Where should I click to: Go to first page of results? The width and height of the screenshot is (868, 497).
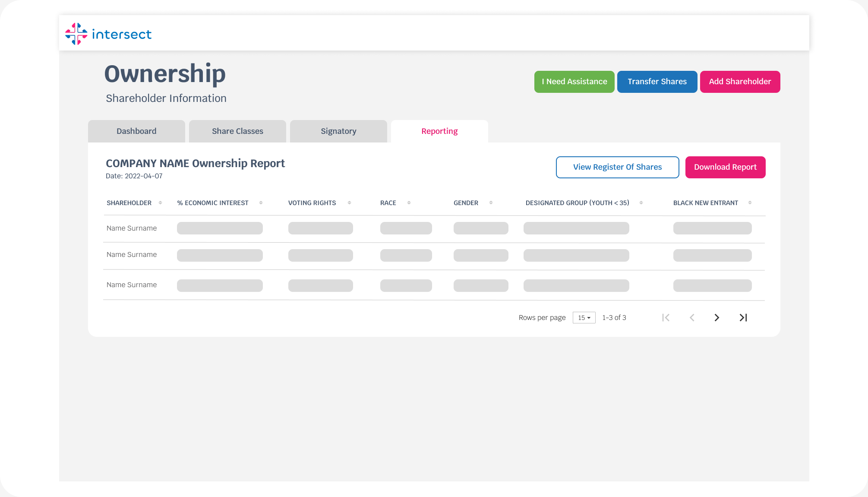point(666,318)
